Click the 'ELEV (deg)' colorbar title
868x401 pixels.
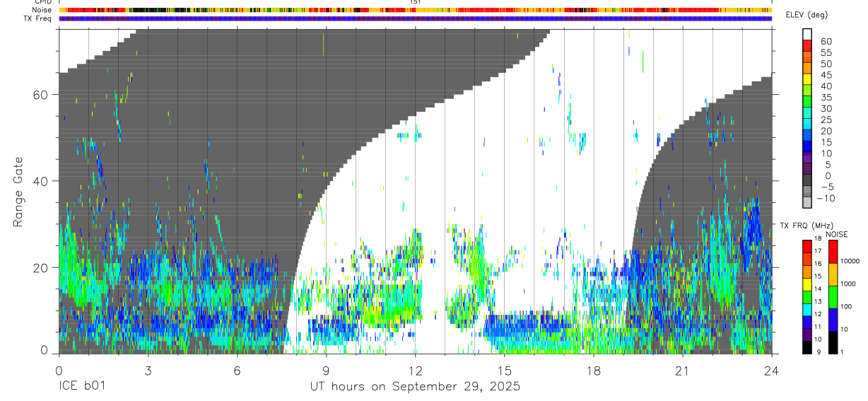pyautogui.click(x=807, y=15)
